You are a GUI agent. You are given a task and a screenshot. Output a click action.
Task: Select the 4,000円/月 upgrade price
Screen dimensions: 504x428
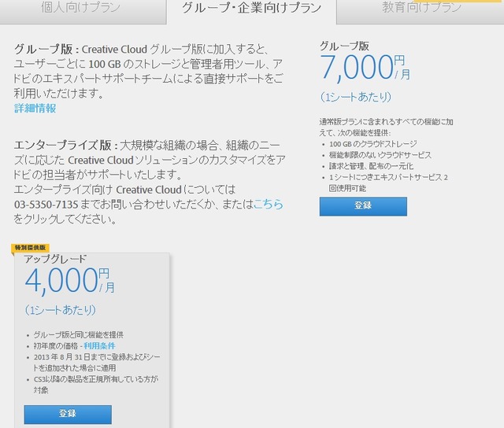coord(70,281)
